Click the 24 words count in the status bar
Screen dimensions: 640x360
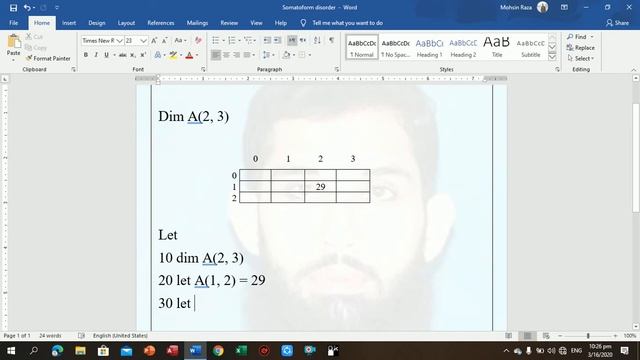(x=50, y=336)
